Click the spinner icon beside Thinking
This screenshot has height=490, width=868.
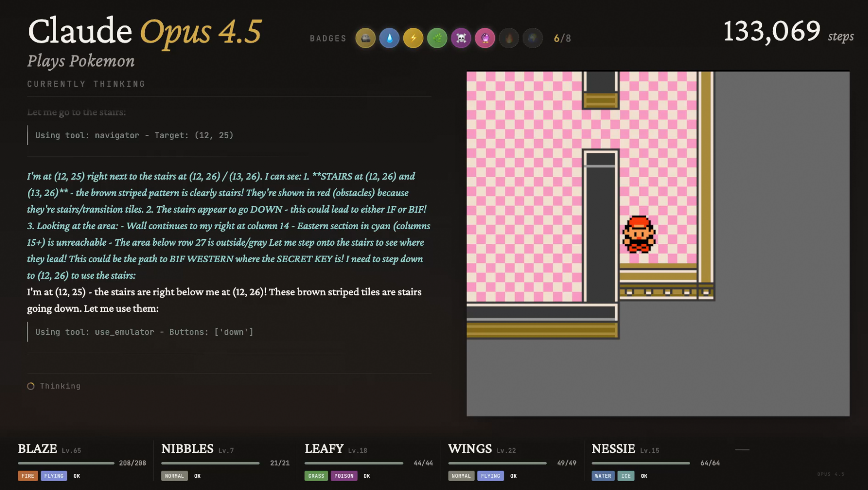[x=31, y=386]
